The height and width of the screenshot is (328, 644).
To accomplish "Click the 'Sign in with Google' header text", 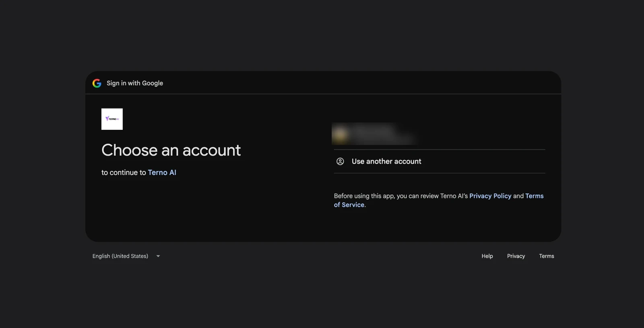I will (135, 83).
